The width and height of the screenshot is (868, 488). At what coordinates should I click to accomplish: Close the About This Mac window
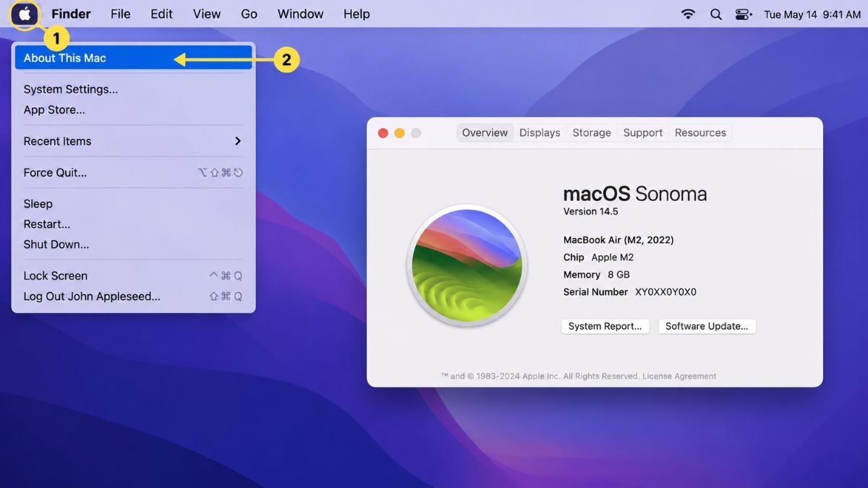(x=383, y=133)
